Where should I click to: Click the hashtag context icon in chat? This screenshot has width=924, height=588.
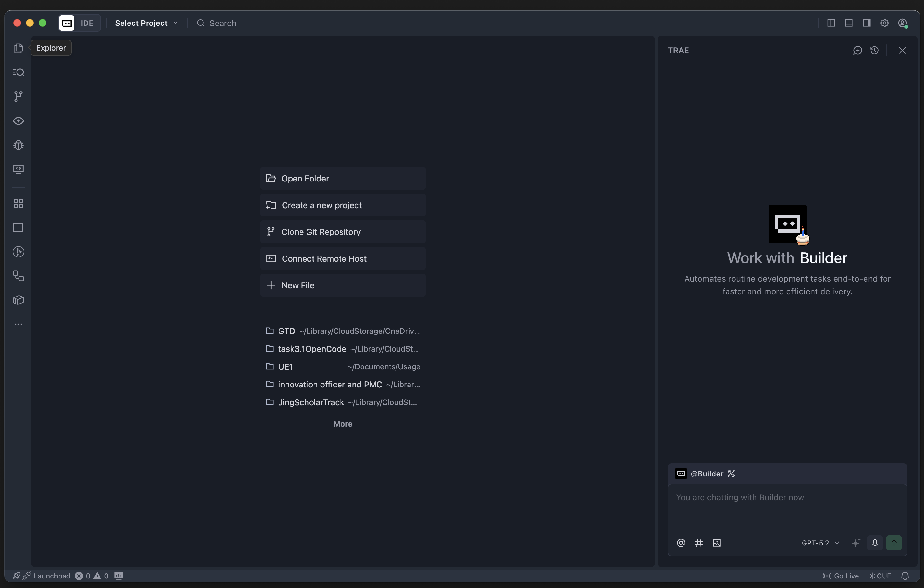(699, 543)
